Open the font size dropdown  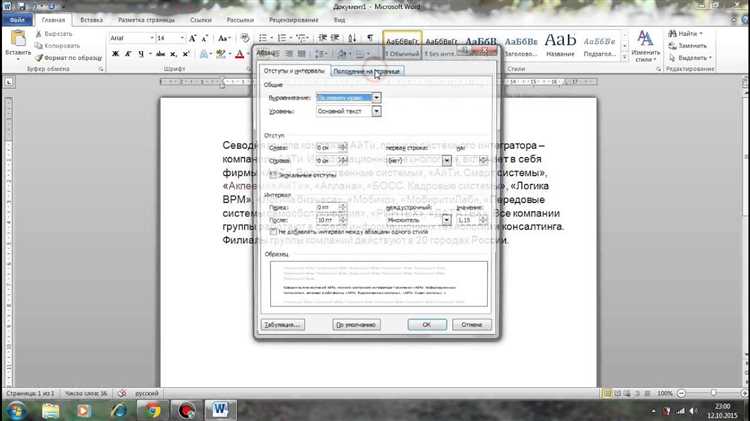[182, 38]
